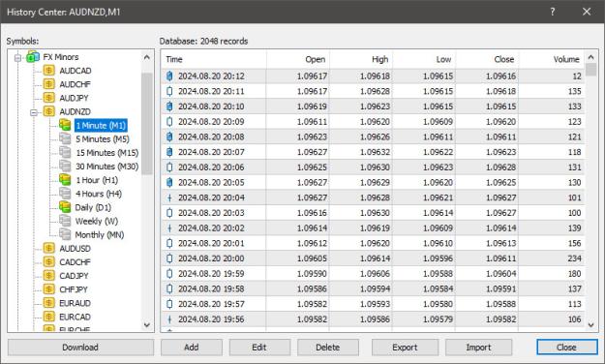Click the EURCAD symbol coin icon
Viewport: 605px width, 364px height.
click(49, 317)
